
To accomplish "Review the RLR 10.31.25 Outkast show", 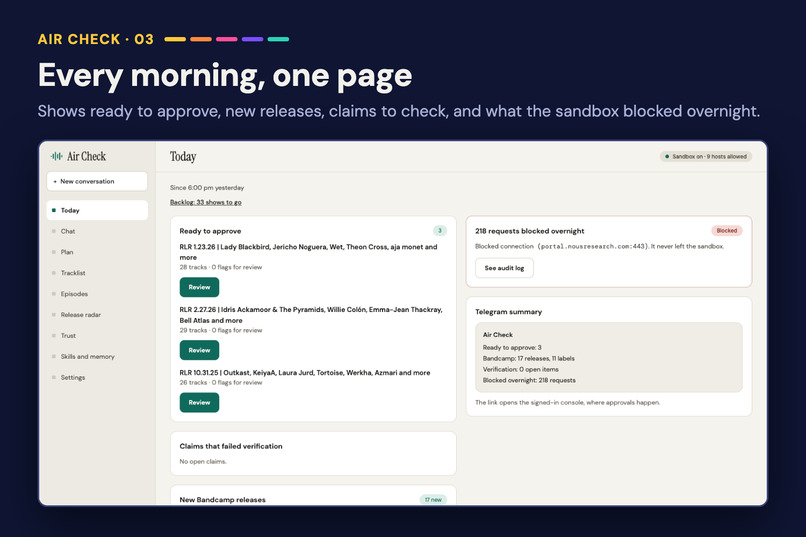I will [199, 402].
